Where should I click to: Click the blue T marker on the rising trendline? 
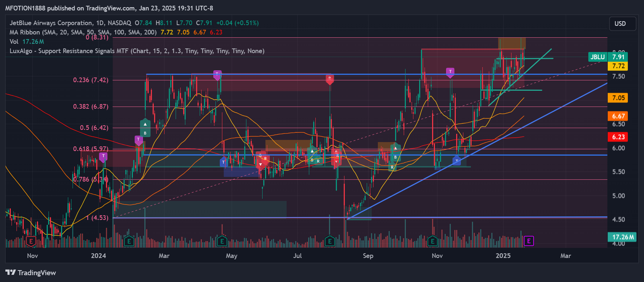pos(457,160)
